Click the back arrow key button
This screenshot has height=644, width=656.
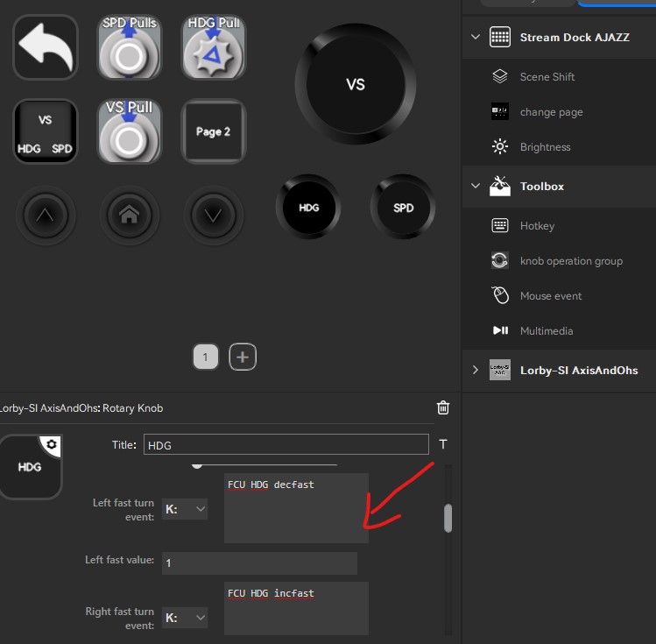tap(46, 46)
